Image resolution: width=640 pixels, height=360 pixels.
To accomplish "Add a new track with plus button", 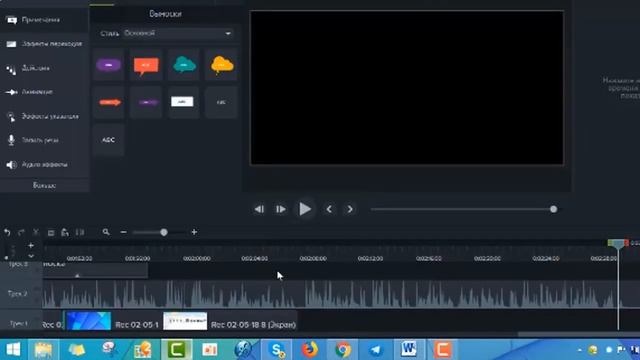I will [x=31, y=245].
